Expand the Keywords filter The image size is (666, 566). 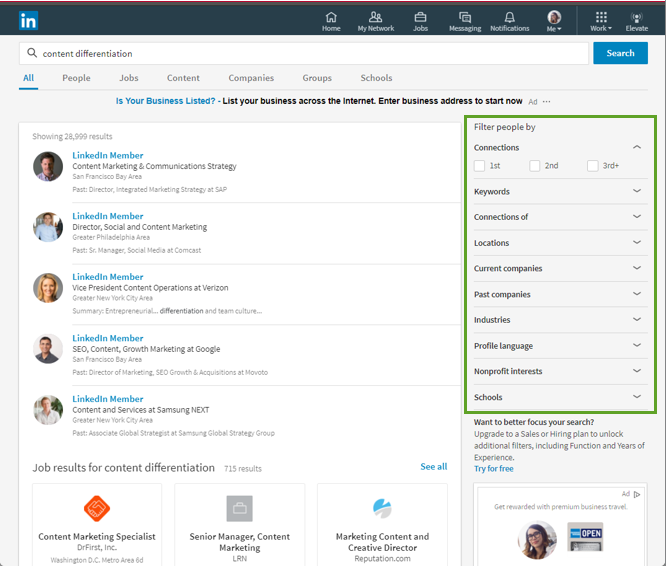[x=637, y=191]
